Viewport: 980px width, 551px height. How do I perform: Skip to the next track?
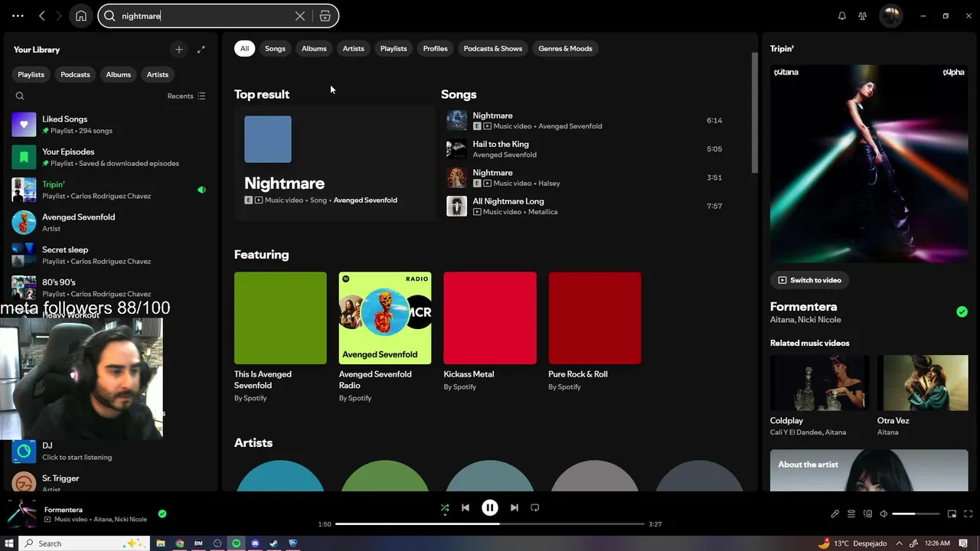[514, 507]
